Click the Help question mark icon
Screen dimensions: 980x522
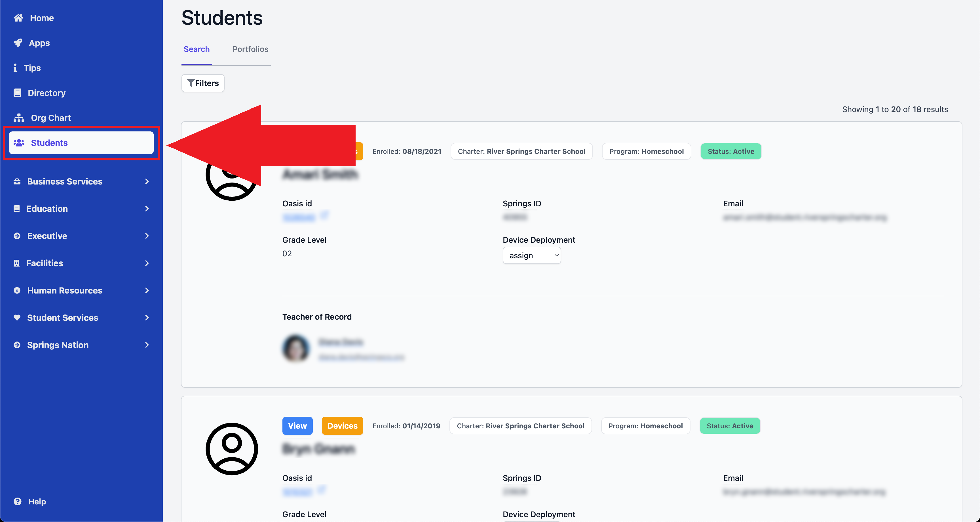point(17,502)
